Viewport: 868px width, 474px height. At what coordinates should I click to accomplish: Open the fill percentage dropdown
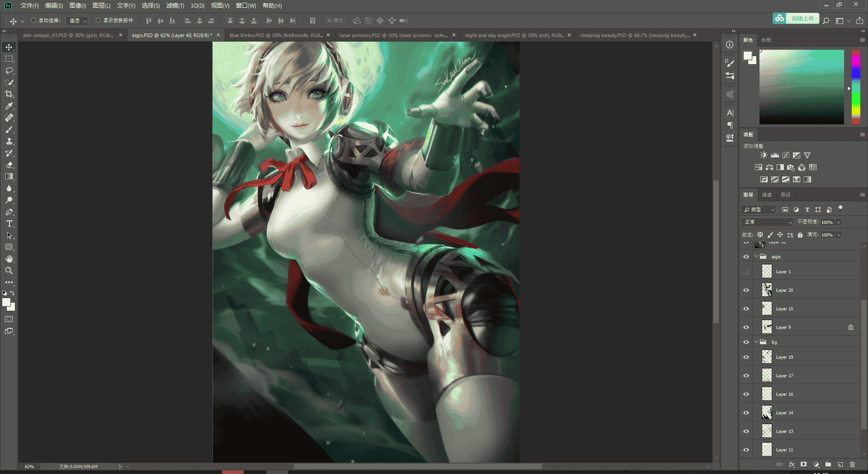click(839, 235)
